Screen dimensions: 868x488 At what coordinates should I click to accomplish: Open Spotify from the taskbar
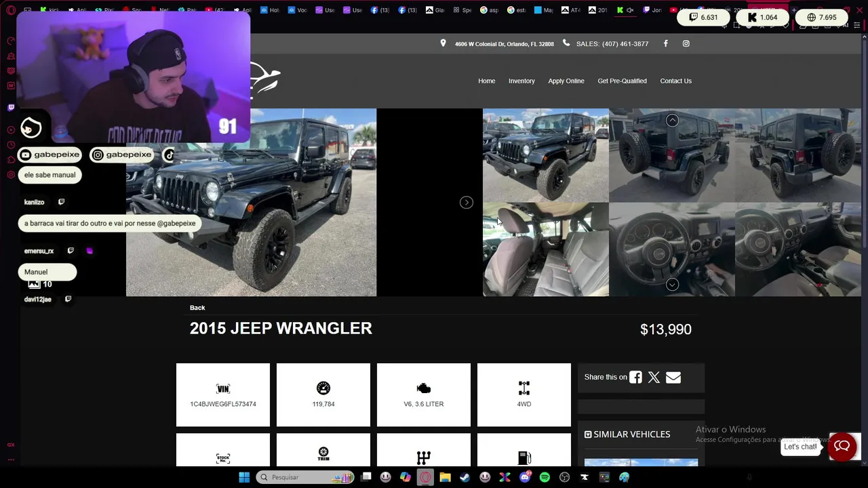[545, 477]
